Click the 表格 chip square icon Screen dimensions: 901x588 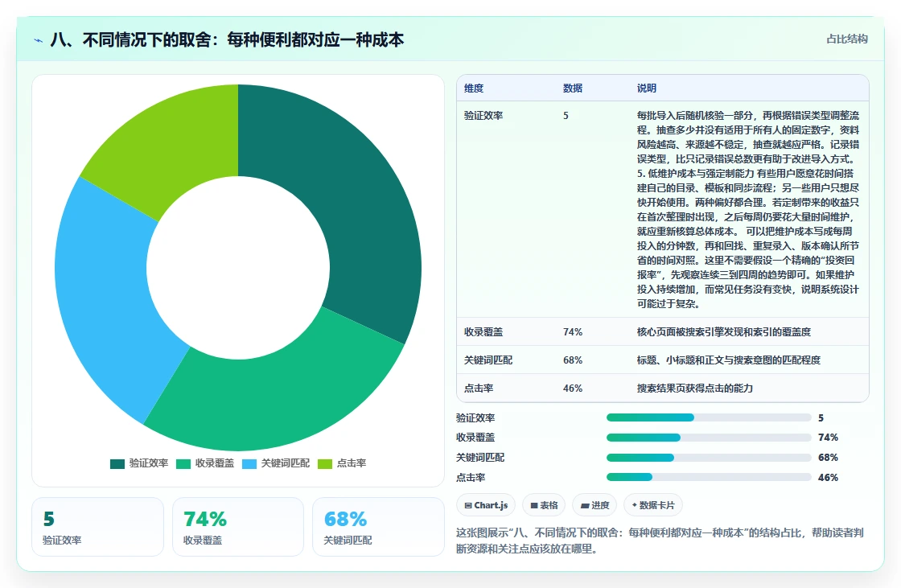(534, 505)
